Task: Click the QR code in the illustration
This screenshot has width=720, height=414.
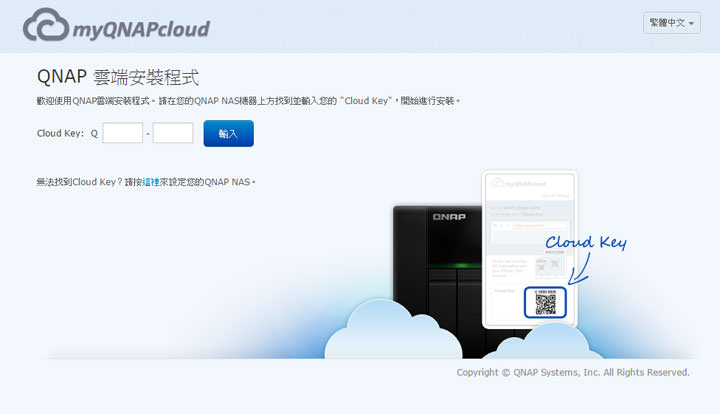Action: (x=545, y=304)
